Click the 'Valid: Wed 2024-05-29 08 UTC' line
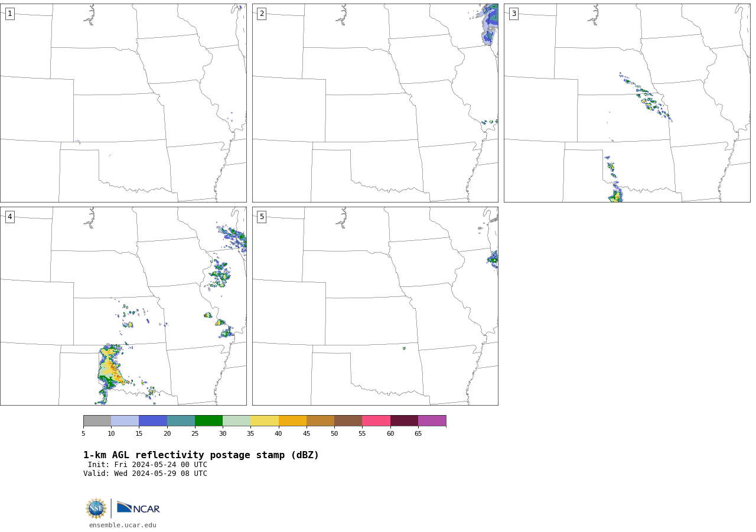The width and height of the screenshot is (756, 532). coord(145,474)
